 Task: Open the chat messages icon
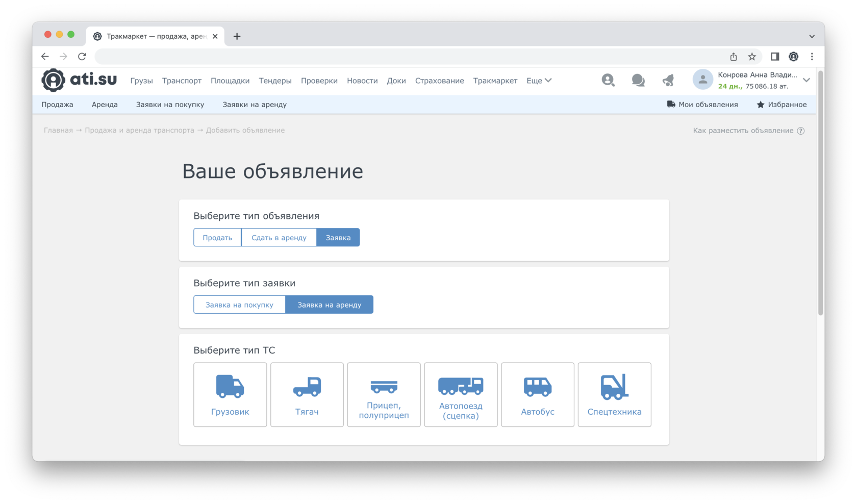point(638,80)
